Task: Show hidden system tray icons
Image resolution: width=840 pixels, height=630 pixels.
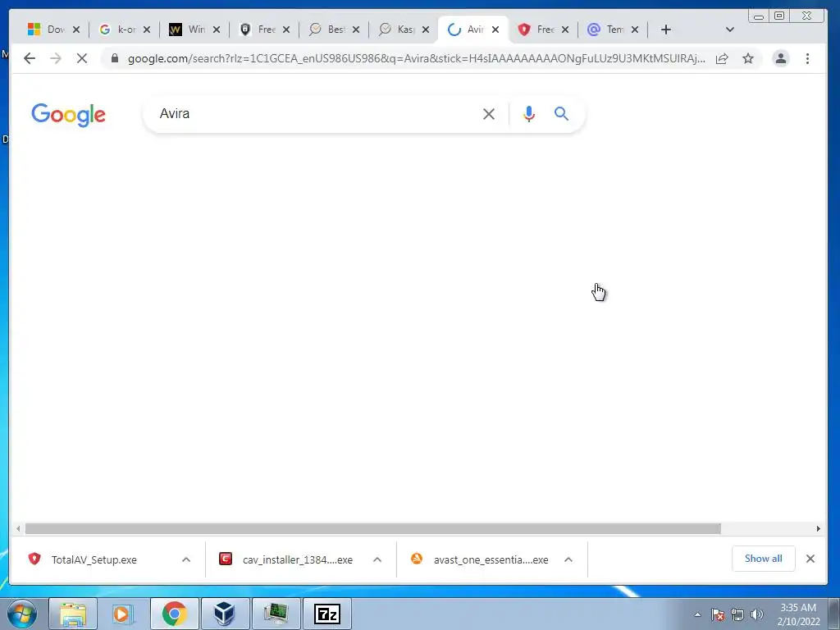Action: pyautogui.click(x=697, y=614)
